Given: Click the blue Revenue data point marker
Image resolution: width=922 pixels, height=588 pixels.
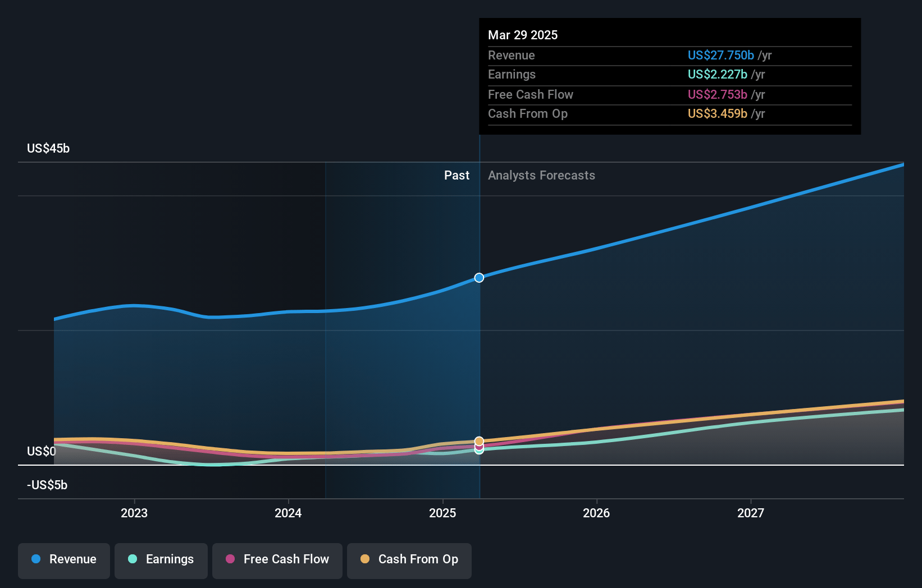Looking at the screenshot, I should pyautogui.click(x=479, y=278).
